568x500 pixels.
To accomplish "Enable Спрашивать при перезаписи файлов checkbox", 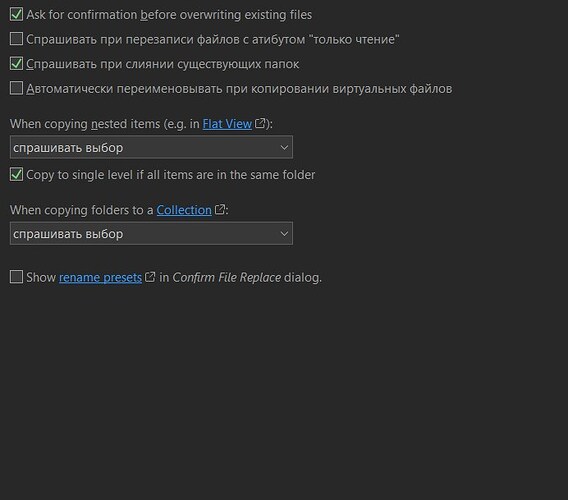I will [16, 39].
